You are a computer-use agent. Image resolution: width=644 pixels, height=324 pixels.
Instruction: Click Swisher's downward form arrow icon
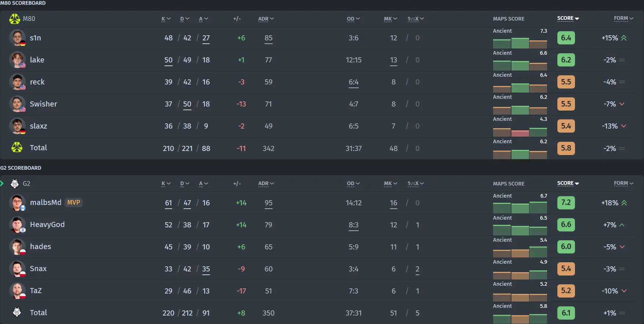point(622,104)
